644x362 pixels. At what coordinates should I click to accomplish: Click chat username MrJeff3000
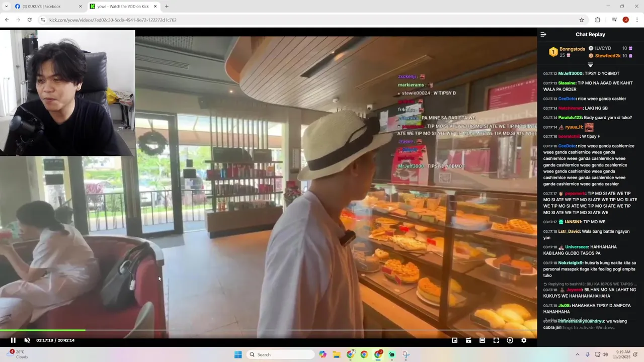pos(571,73)
